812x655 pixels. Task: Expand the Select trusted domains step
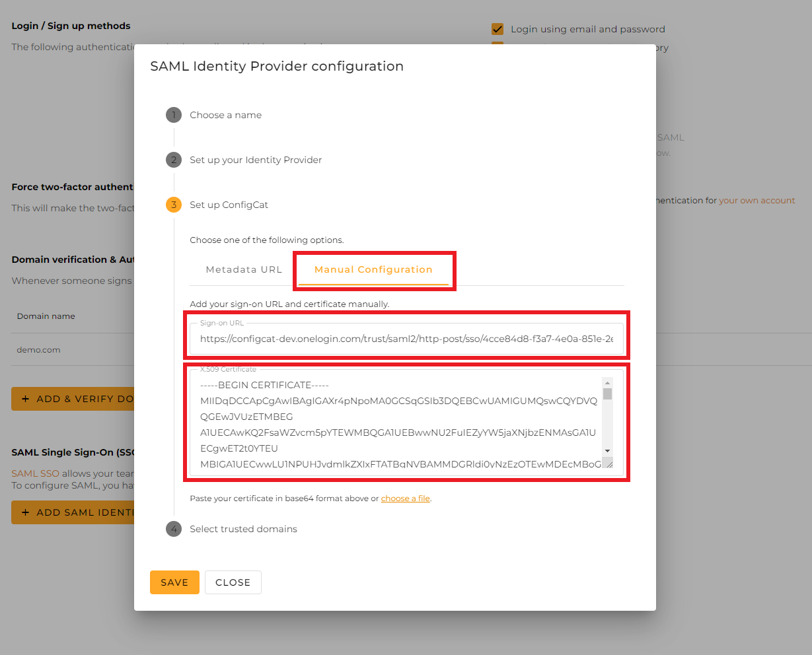tap(243, 529)
